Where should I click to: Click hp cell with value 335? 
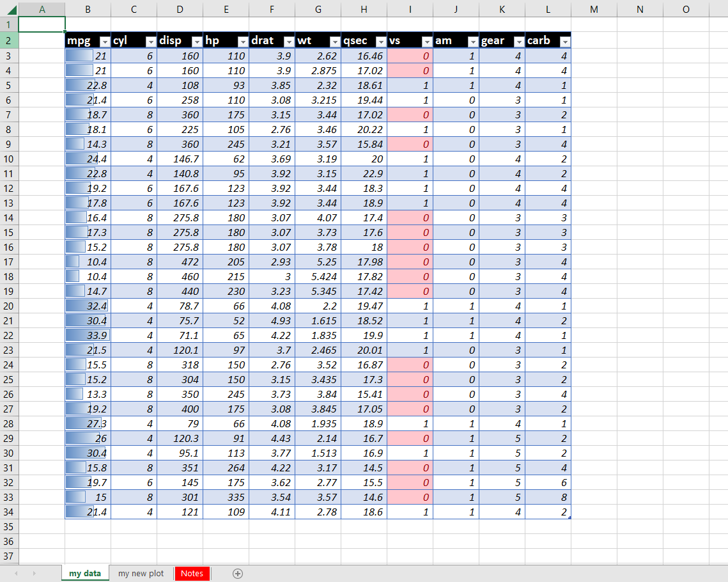pyautogui.click(x=226, y=497)
